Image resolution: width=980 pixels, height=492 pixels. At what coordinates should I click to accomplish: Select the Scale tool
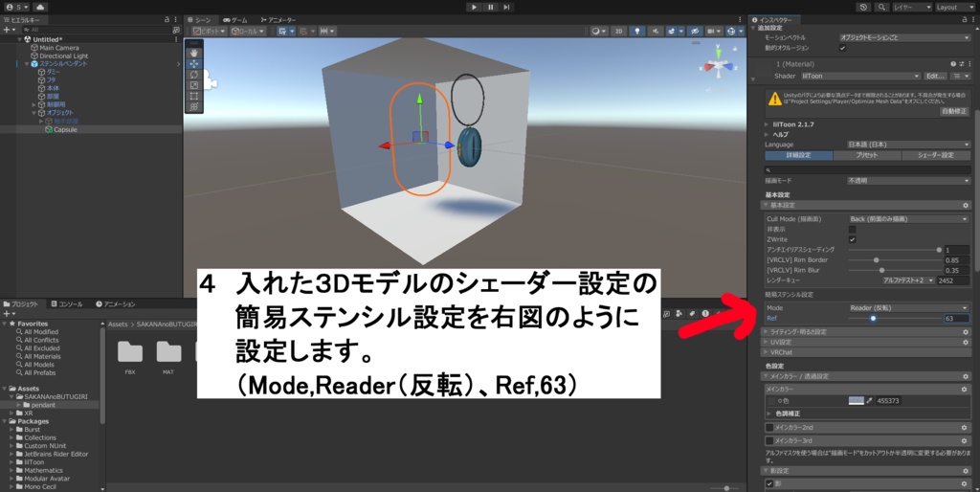[193, 85]
